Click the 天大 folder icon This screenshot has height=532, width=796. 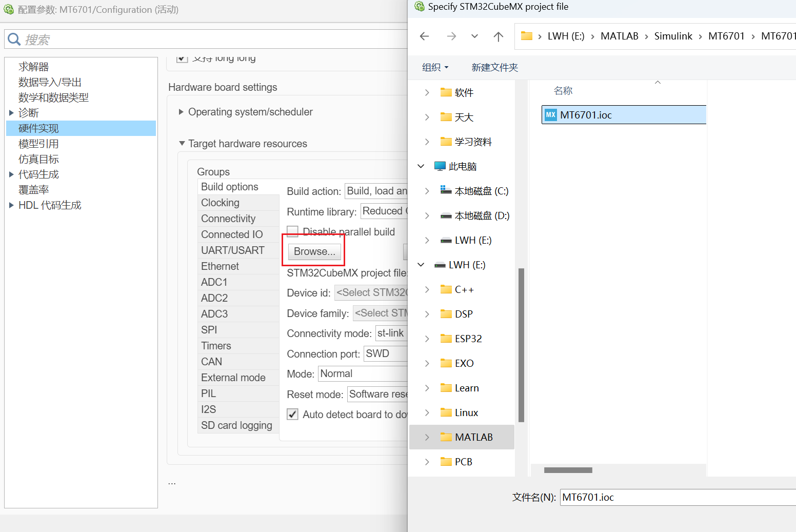(446, 117)
